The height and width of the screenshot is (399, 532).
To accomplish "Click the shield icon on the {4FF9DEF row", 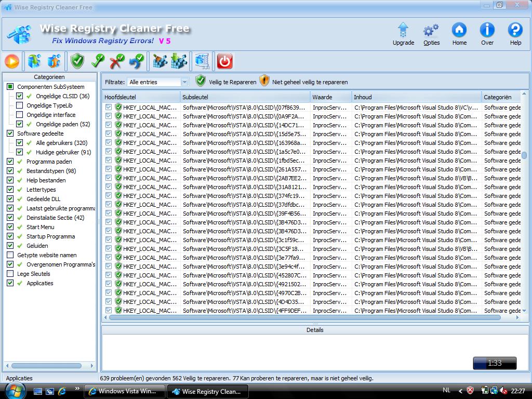I will tap(118, 310).
